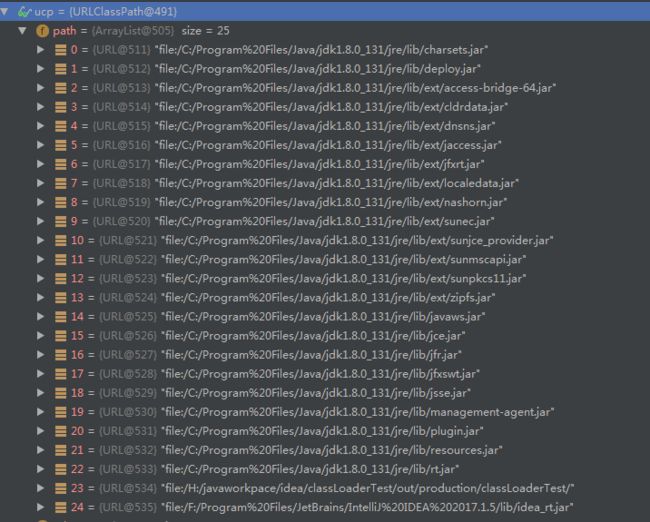Expand element 22 rt.jar entry
Viewport: 650px width, 522px height.
pos(41,469)
